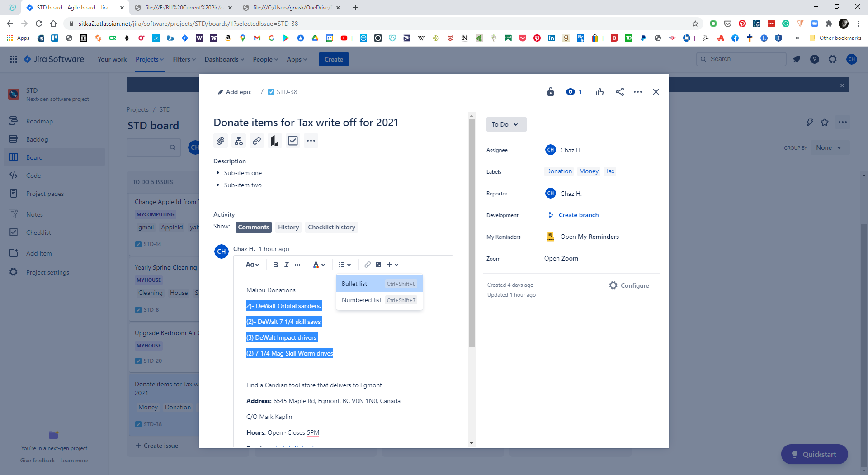
Task: Insert an image in the comment editor
Action: click(378, 265)
